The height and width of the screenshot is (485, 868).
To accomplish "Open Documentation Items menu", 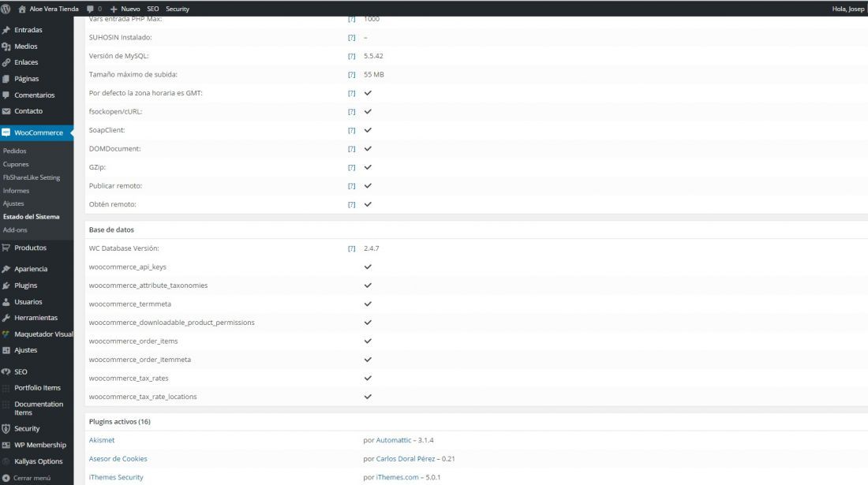I will pyautogui.click(x=39, y=409).
